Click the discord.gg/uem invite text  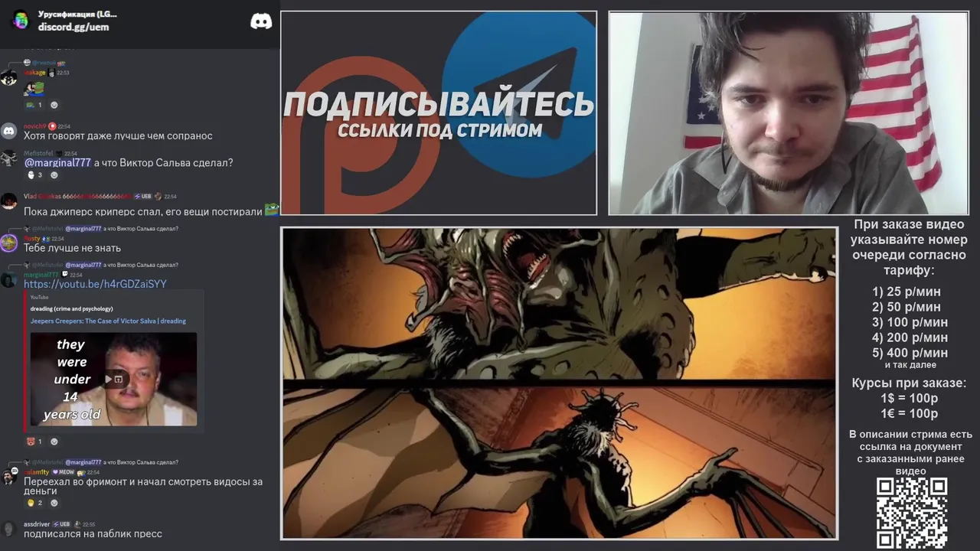click(73, 27)
